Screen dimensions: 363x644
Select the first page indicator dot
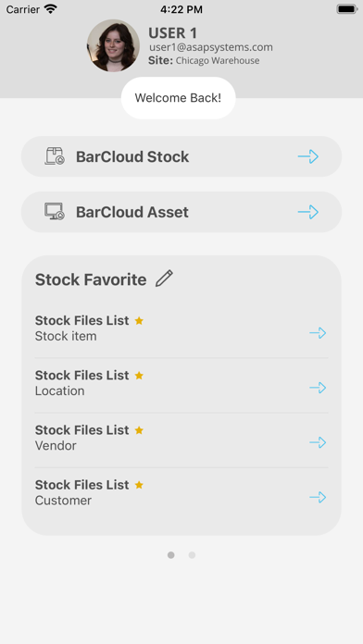171,555
